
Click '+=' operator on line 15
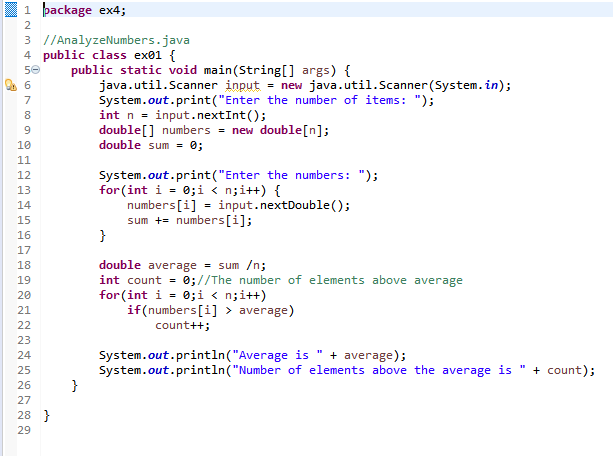pyautogui.click(x=162, y=220)
